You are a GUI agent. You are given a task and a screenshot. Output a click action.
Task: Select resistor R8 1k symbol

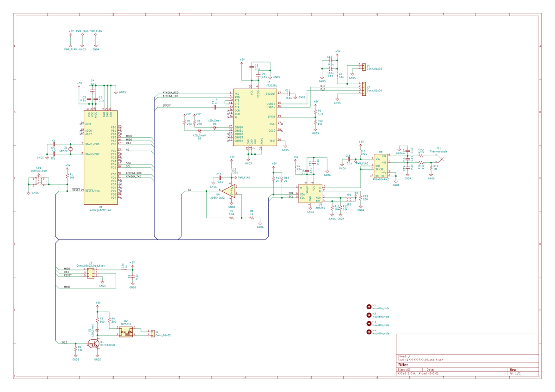[252, 218]
